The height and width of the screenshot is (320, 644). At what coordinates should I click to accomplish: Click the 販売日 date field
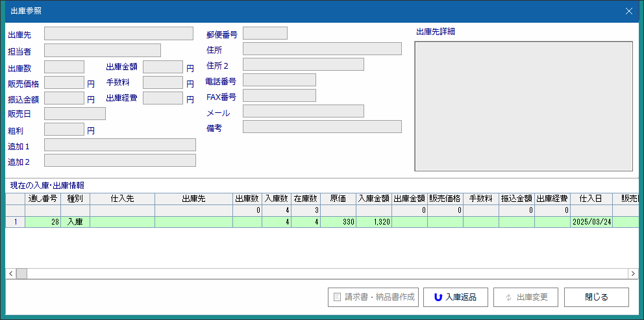pyautogui.click(x=75, y=114)
